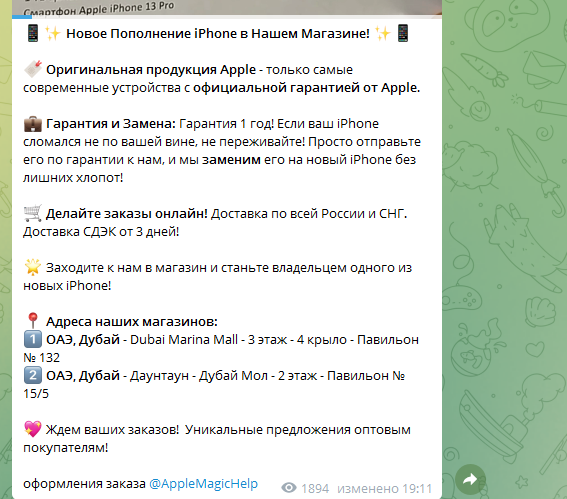Click the sparkling pink heart emoji
Viewport: 567px width, 499px height.
tap(33, 429)
